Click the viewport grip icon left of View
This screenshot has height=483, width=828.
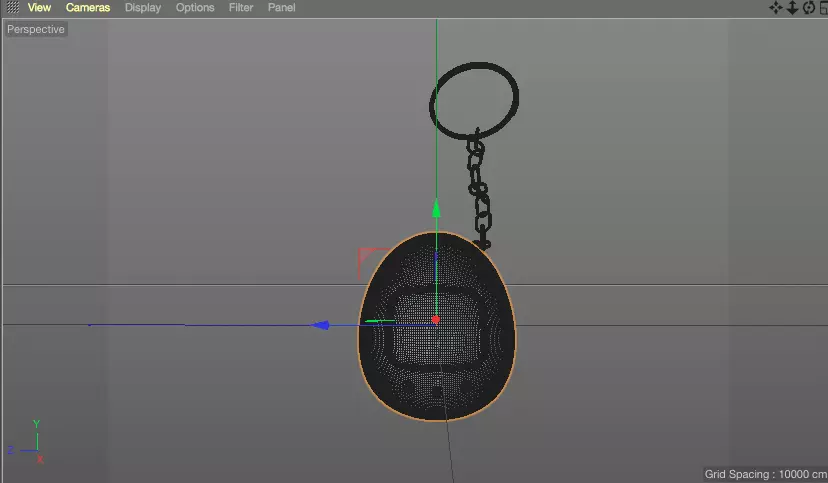click(x=13, y=7)
